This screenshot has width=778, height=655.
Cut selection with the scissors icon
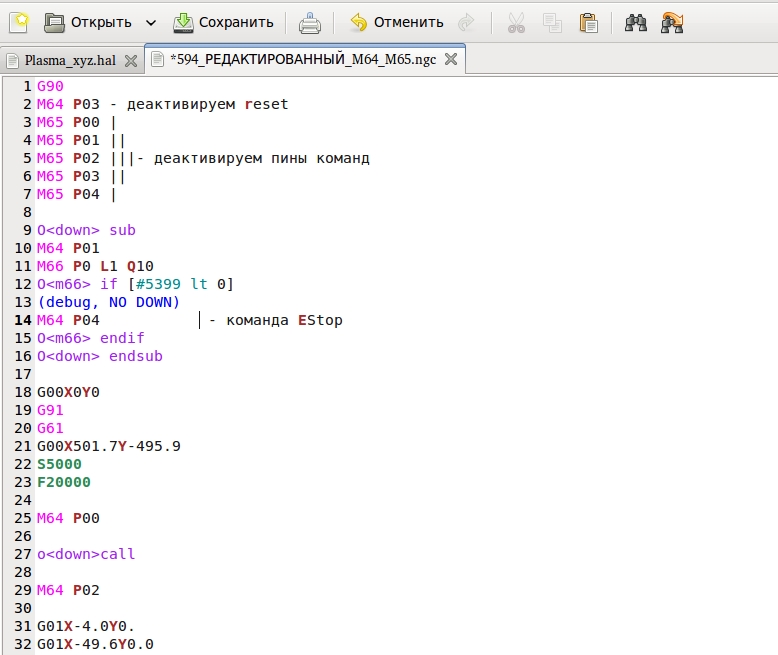(x=516, y=23)
